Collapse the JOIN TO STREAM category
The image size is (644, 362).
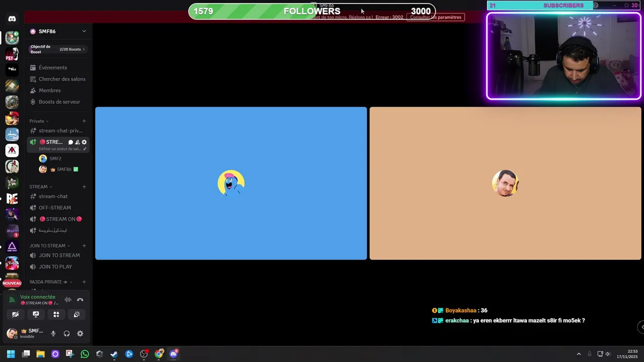50,246
